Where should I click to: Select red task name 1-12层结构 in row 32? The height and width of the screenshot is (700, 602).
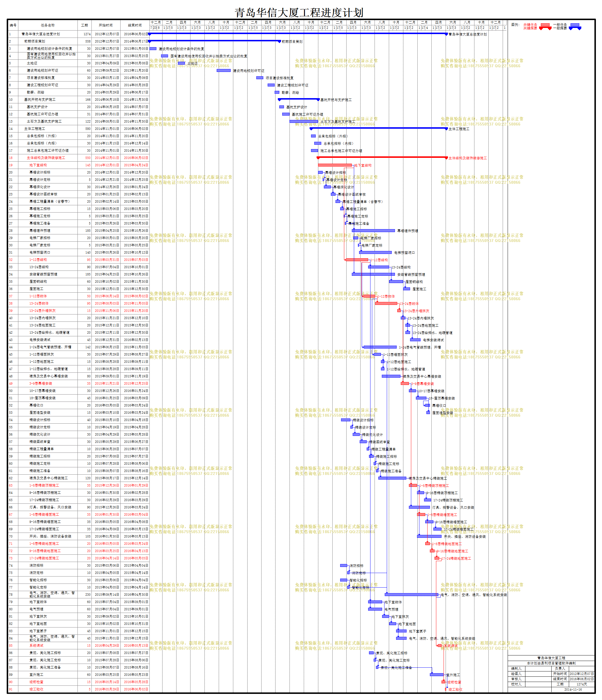[x=38, y=260]
